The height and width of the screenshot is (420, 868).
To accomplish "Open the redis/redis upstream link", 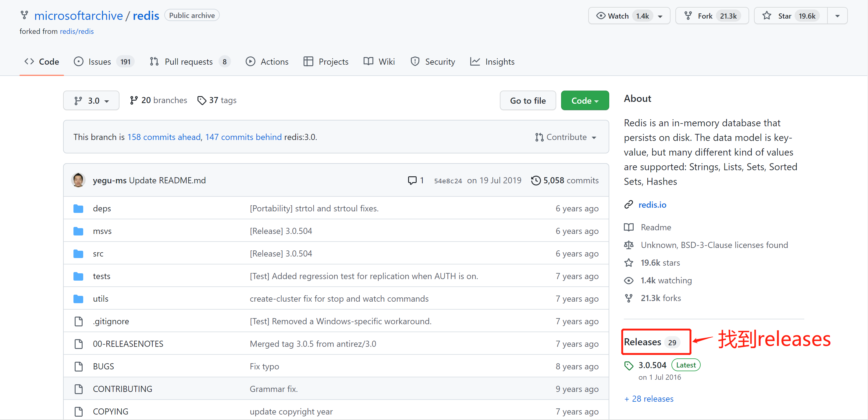I will [77, 31].
